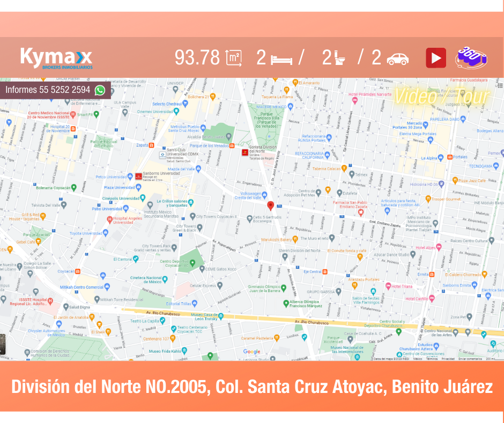Play the property video with the red play button

[x=436, y=58]
